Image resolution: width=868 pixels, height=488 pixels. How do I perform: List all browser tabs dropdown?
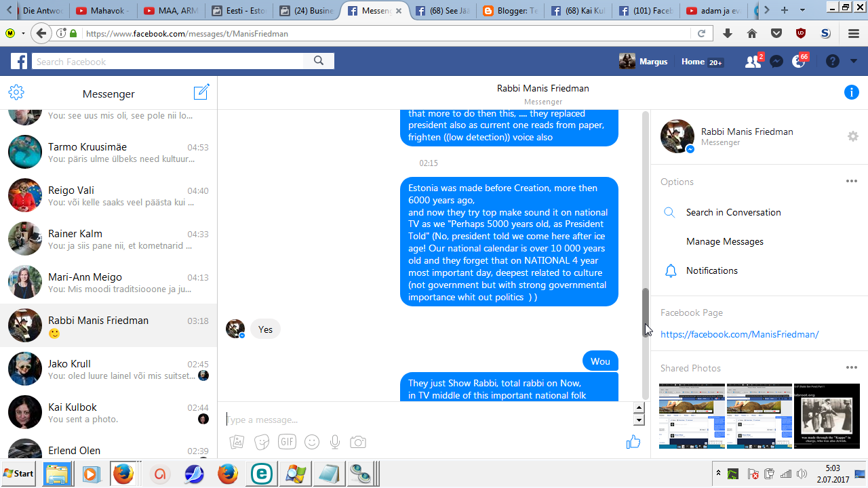803,10
